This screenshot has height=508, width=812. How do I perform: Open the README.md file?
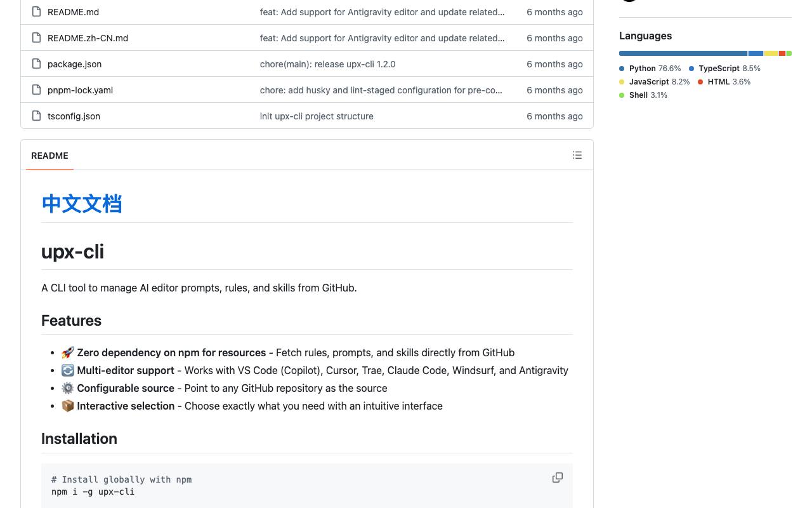coord(73,12)
